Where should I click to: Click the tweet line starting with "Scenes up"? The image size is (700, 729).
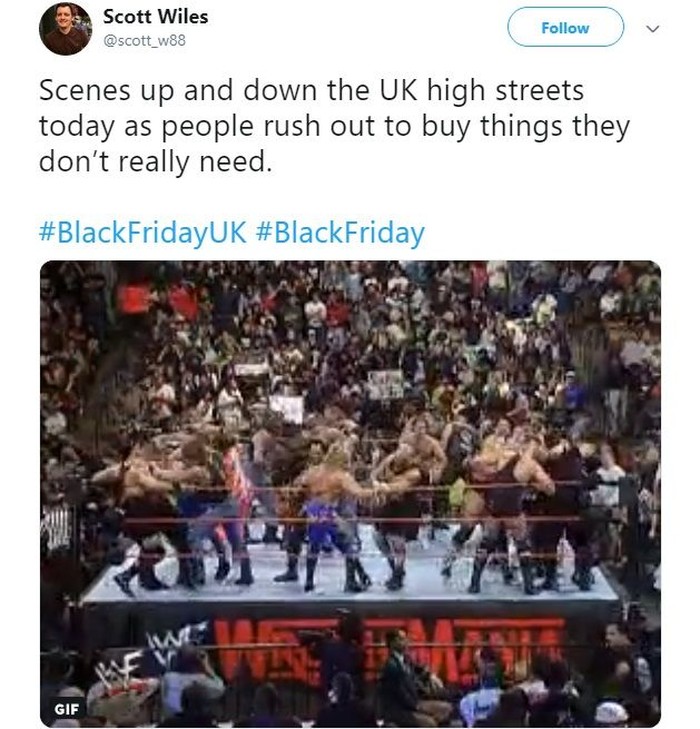click(311, 92)
